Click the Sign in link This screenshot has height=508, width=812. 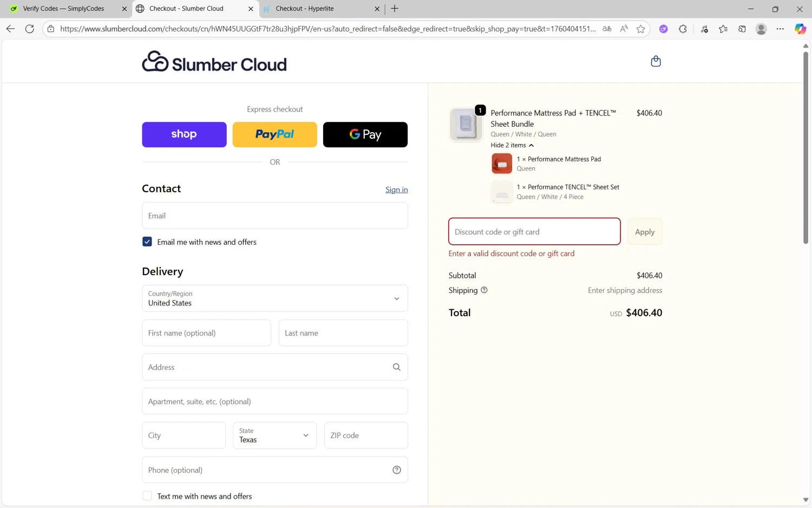pyautogui.click(x=396, y=190)
